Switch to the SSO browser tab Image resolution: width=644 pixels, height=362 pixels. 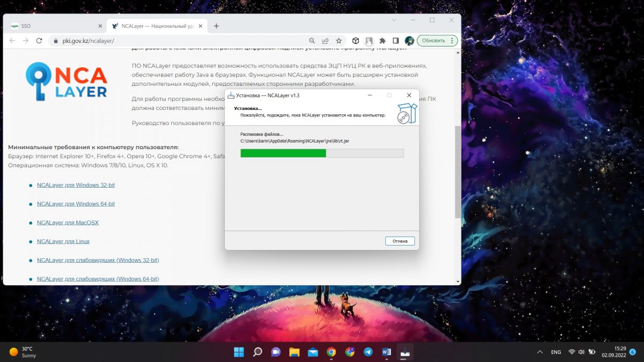coord(56,26)
